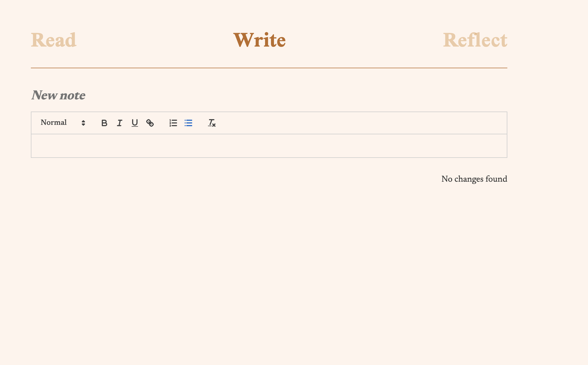Click the word Normal in the style picker

tap(54, 122)
